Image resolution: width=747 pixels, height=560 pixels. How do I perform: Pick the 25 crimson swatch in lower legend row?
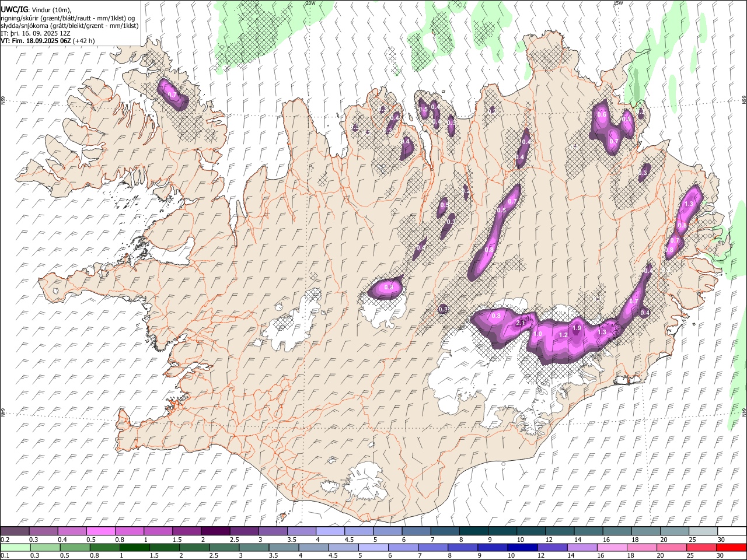pyautogui.click(x=701, y=548)
